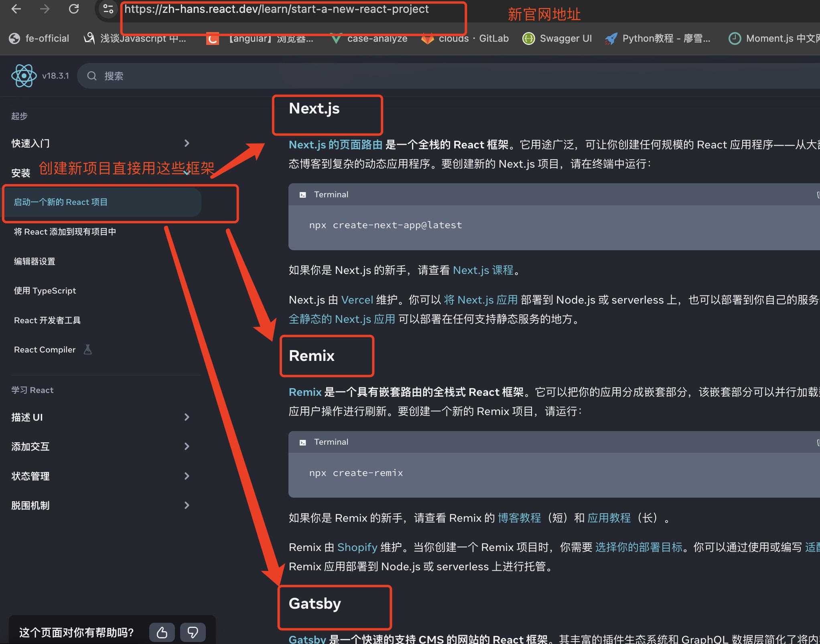Click the search magnifier icon

pos(92,76)
